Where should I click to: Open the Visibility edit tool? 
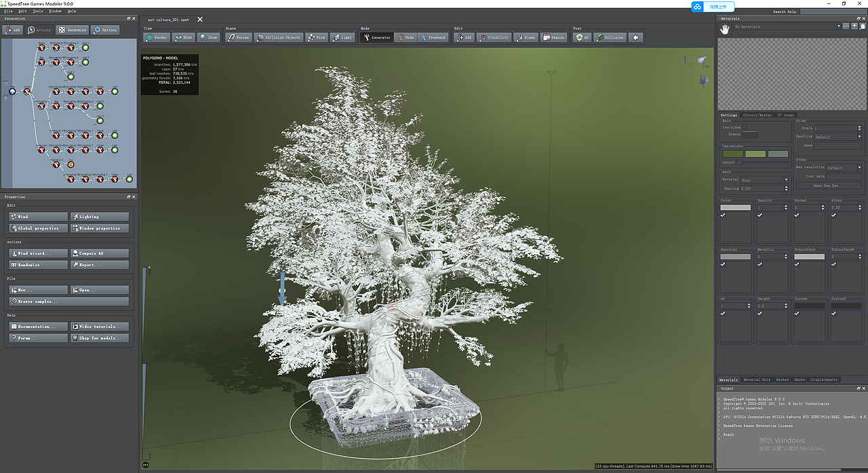point(494,37)
